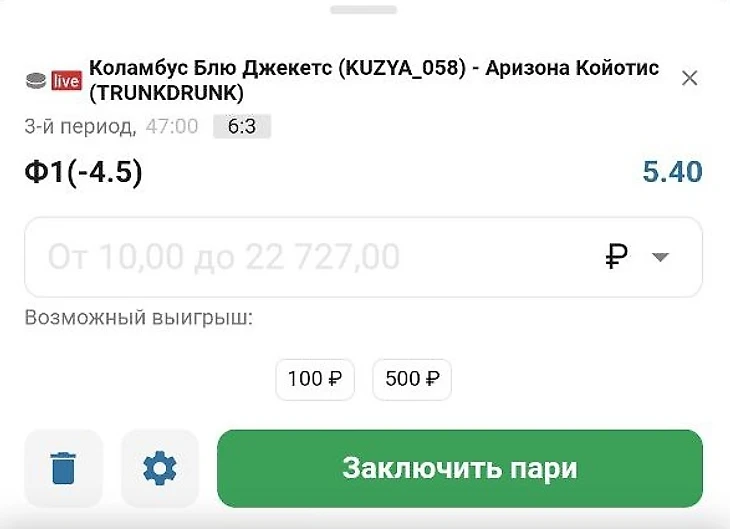
Task: Click the 6:3 score badge
Action: coord(242,127)
